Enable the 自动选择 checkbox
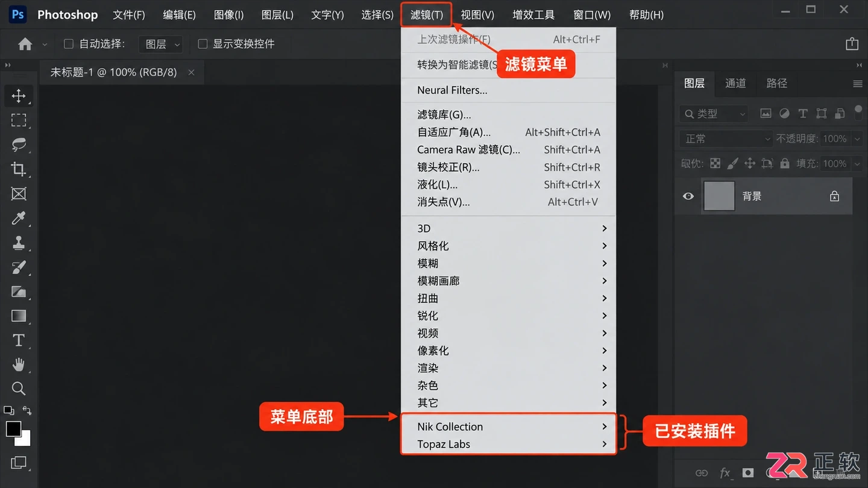This screenshot has height=488, width=868. (x=69, y=44)
